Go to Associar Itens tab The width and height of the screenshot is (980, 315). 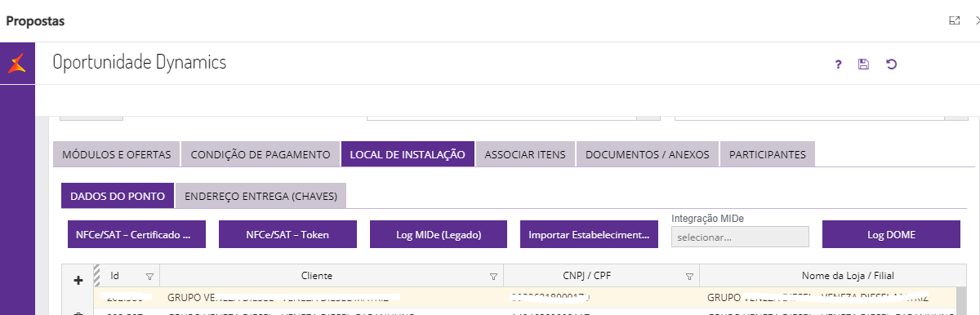(525, 154)
